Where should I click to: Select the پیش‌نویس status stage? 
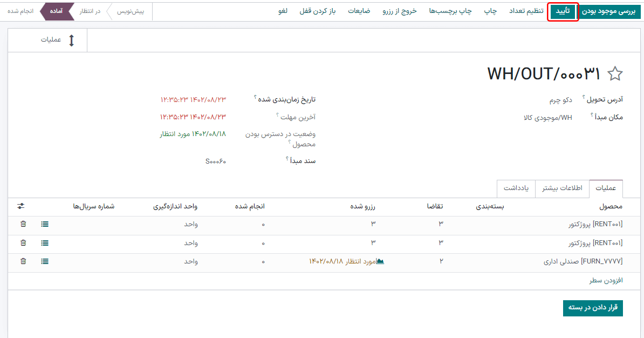pyautogui.click(x=131, y=11)
